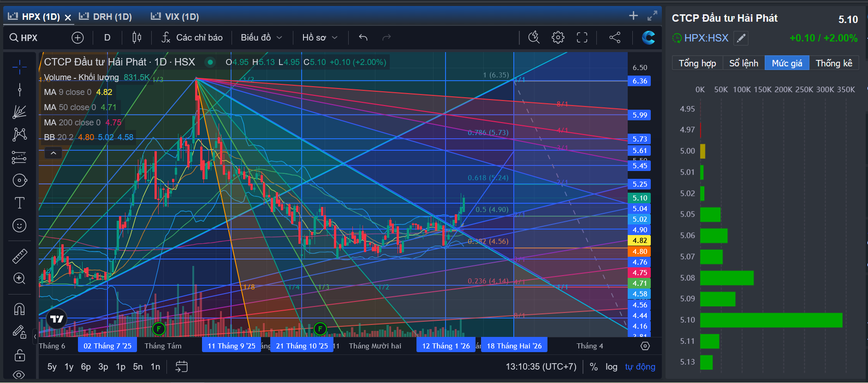This screenshot has width=868, height=383.
Task: Set range to 3p
Action: (103, 367)
